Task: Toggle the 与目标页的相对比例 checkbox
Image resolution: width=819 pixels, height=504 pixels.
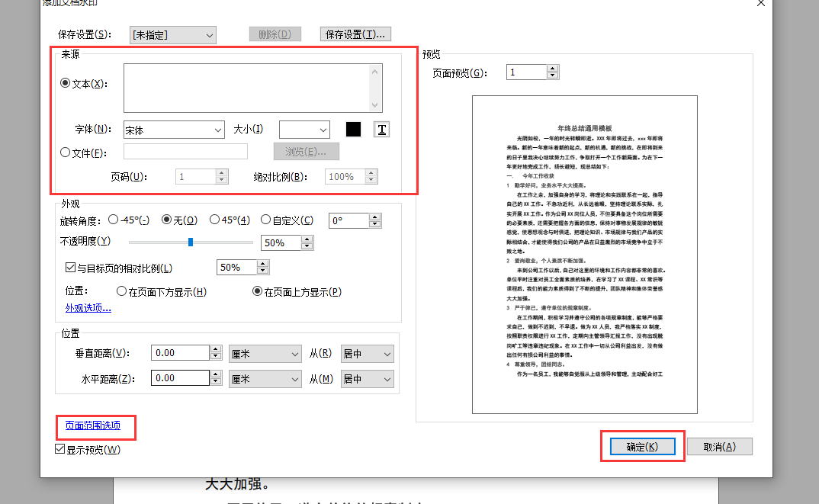Action: pyautogui.click(x=69, y=266)
